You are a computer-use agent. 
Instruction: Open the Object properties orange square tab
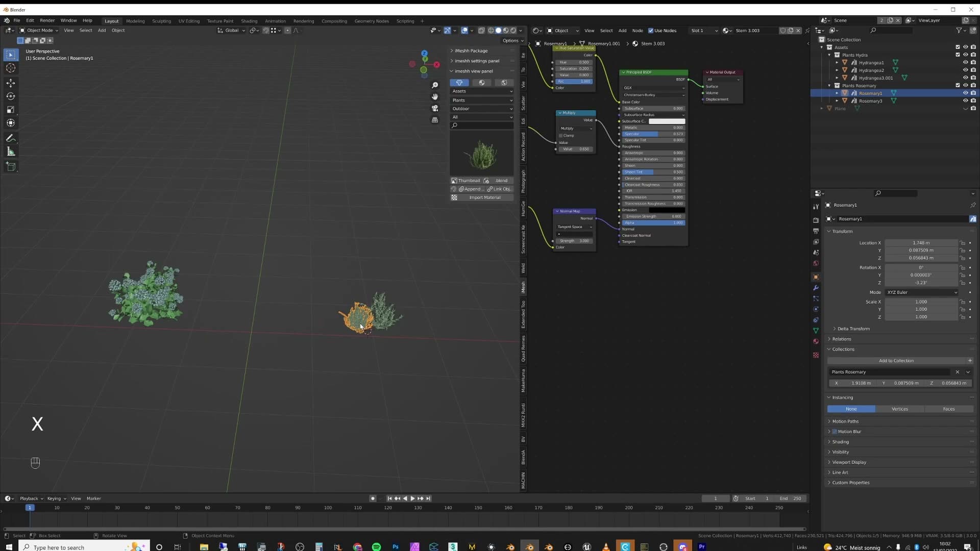coord(816,277)
